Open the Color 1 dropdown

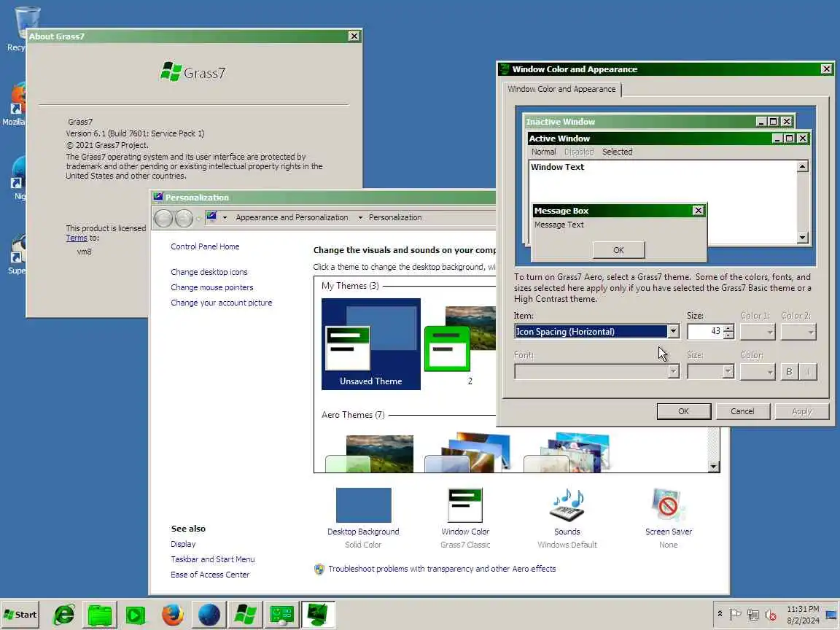[758, 332]
